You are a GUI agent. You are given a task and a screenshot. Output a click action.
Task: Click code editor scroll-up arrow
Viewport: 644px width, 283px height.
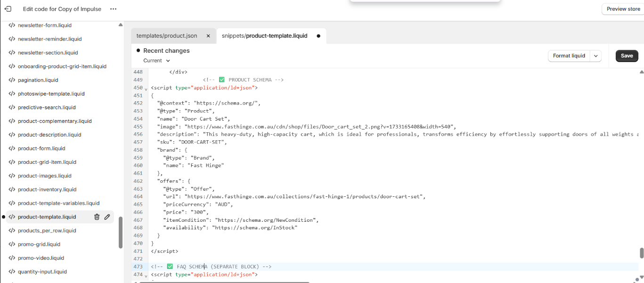point(641,72)
